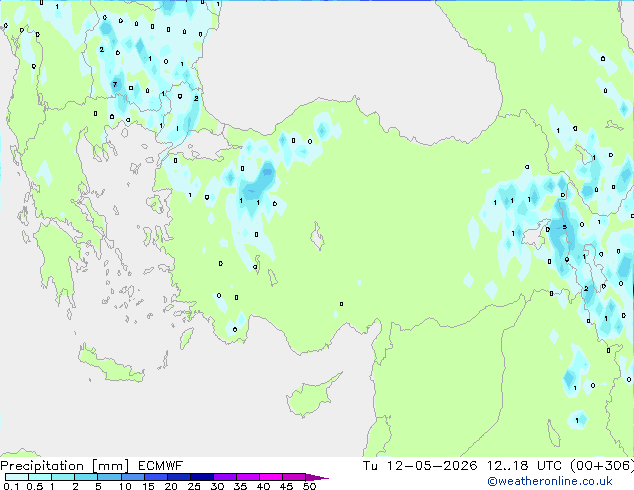Click the island of Crete on the map
Screen dimensions: 634x490
(x=109, y=365)
